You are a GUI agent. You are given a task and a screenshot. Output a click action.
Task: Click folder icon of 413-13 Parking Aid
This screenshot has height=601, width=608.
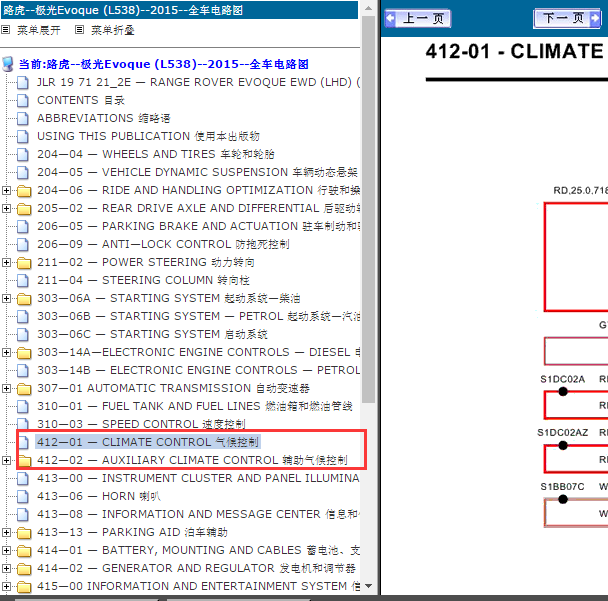(x=24, y=533)
